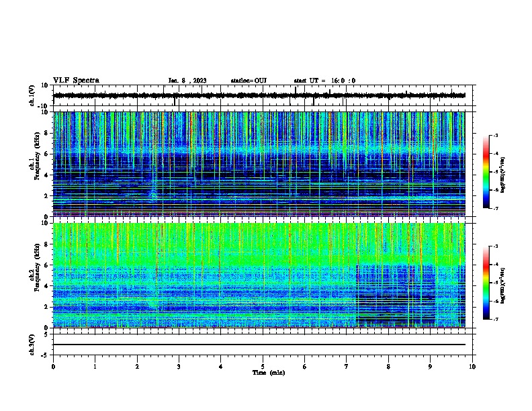Click the "-3" value on ch.2 colorbar
This screenshot has height=411, width=532.
[495, 246]
